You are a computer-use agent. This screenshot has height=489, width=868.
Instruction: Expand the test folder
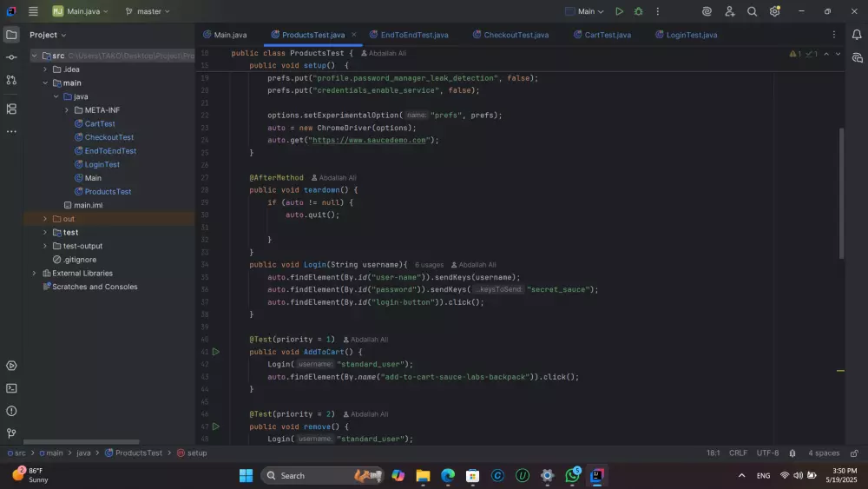pyautogui.click(x=45, y=233)
